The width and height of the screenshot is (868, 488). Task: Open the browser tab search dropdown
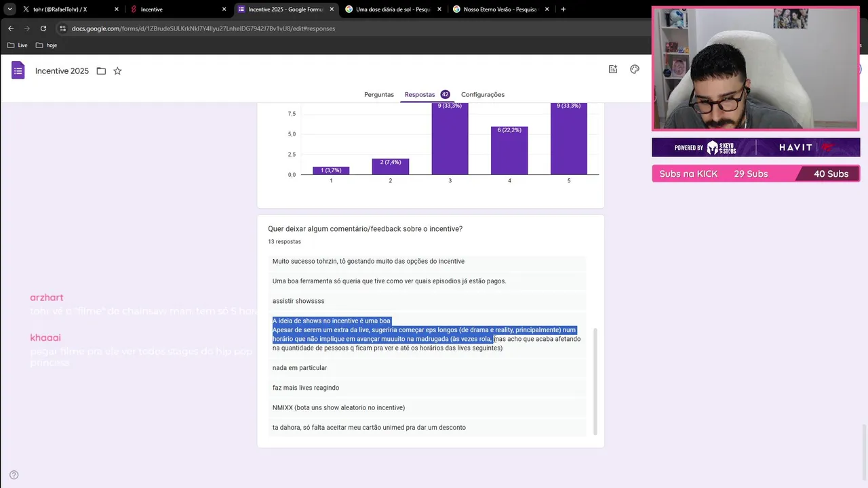pos(9,9)
